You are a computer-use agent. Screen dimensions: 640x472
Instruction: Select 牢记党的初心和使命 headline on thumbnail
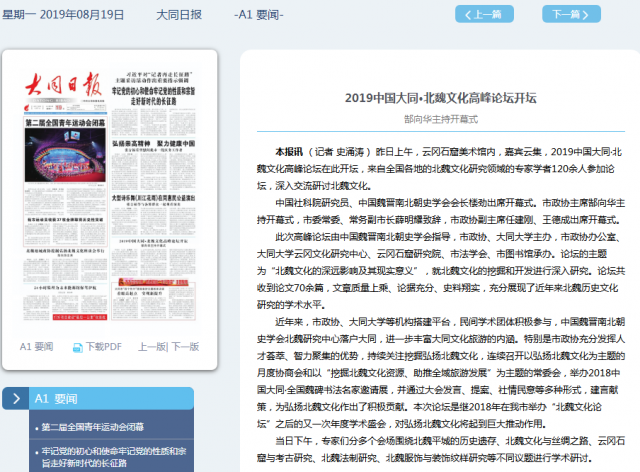point(153,96)
